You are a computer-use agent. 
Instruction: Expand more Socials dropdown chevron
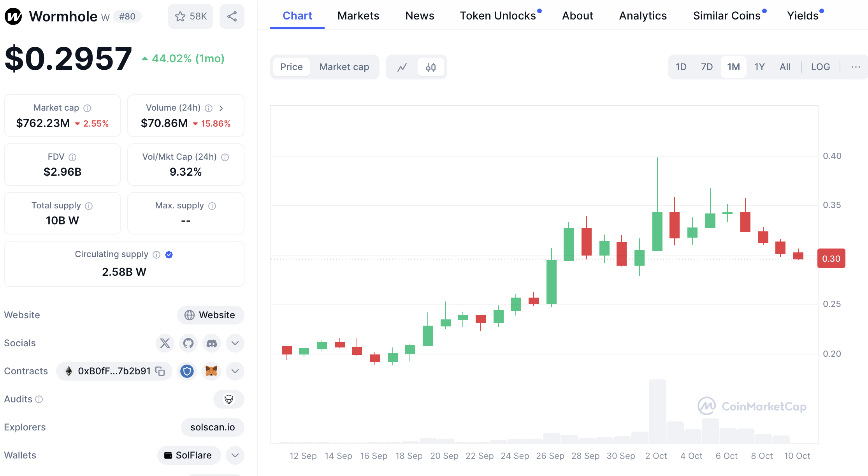[235, 343]
